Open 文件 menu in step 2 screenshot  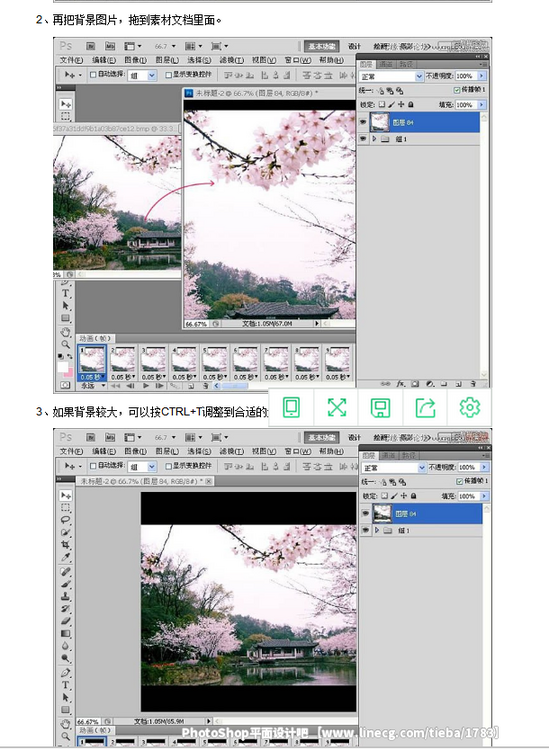click(x=71, y=60)
